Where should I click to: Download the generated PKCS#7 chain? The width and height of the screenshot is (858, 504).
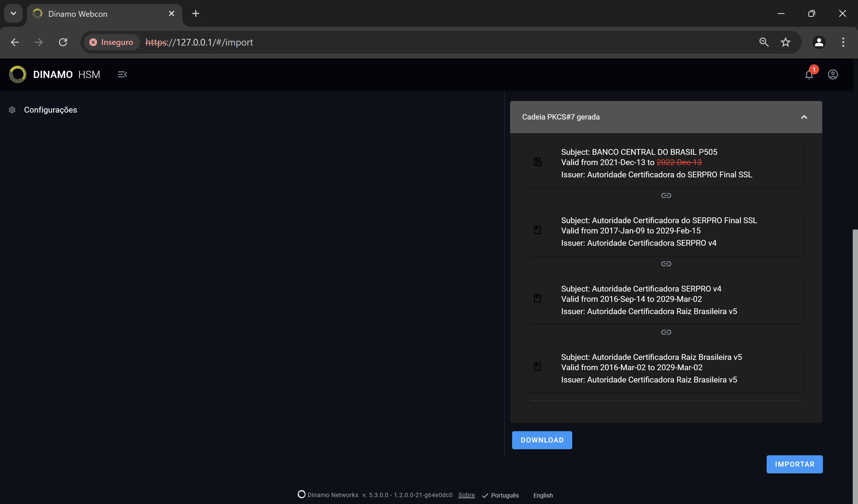(542, 440)
